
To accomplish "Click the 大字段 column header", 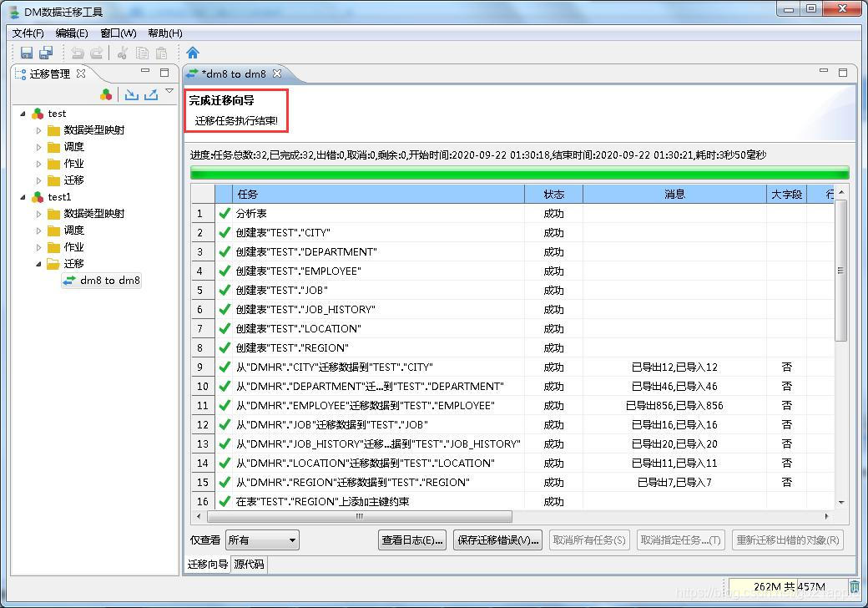I will click(x=786, y=195).
